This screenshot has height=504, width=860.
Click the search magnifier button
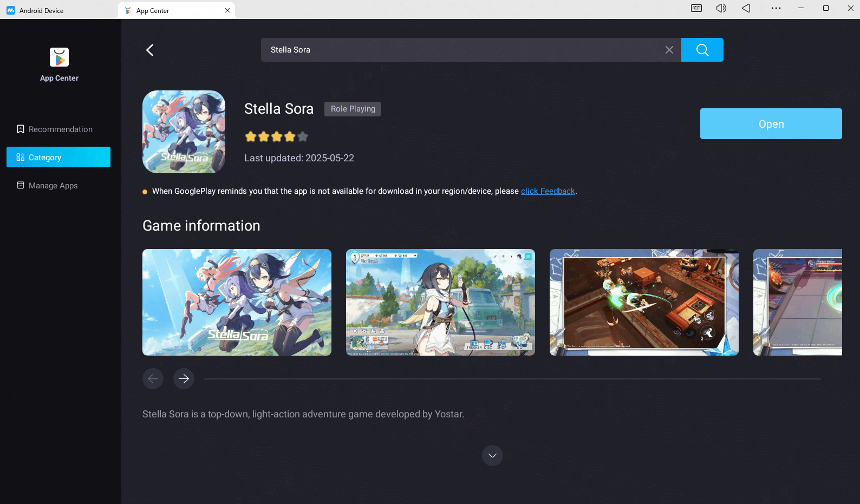(702, 50)
